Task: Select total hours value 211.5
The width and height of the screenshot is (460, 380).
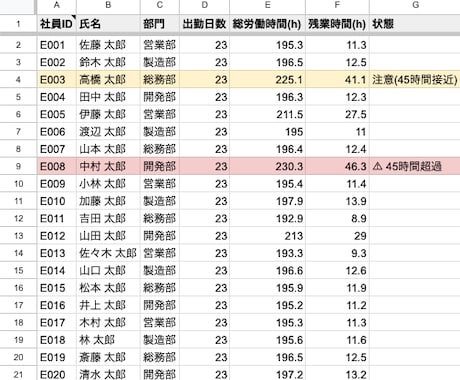Action: coord(267,114)
